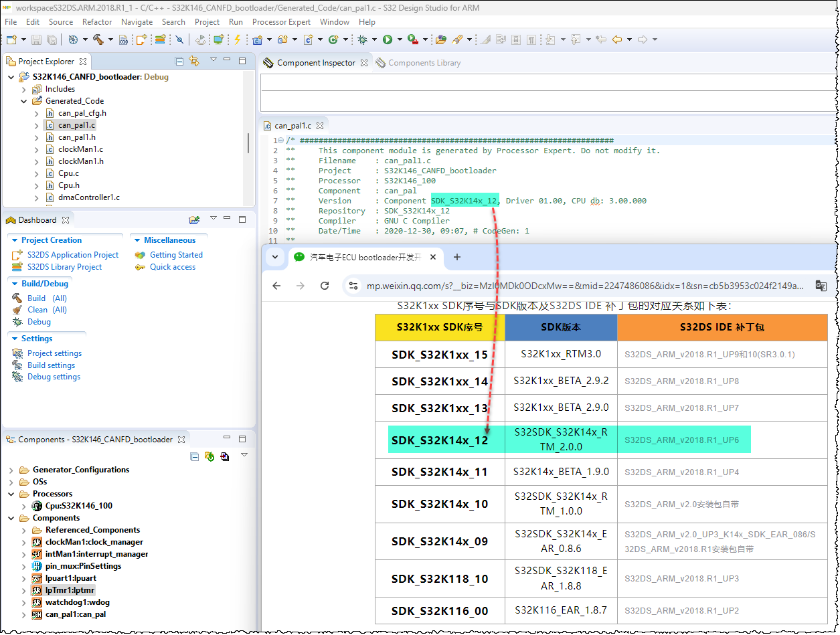This screenshot has width=840, height=635.
Task: Open the Processor Expert menu
Action: click(281, 21)
